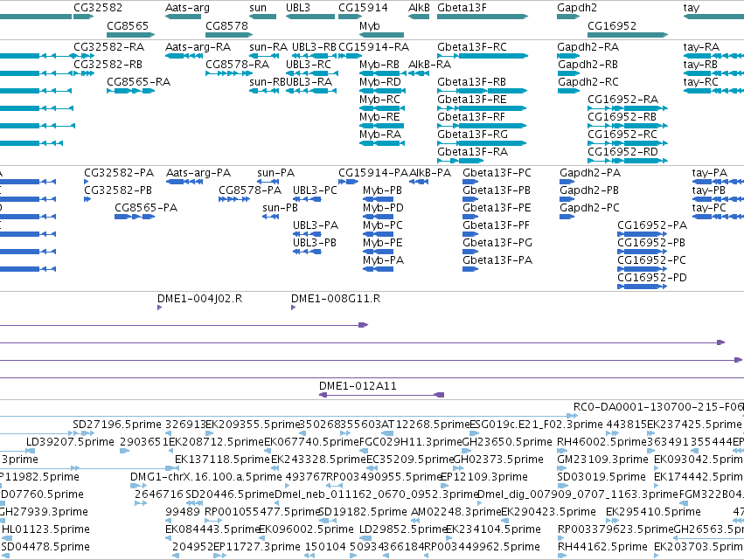744x560 pixels.
Task: Select the AlkB gene glyph
Action: click(419, 17)
